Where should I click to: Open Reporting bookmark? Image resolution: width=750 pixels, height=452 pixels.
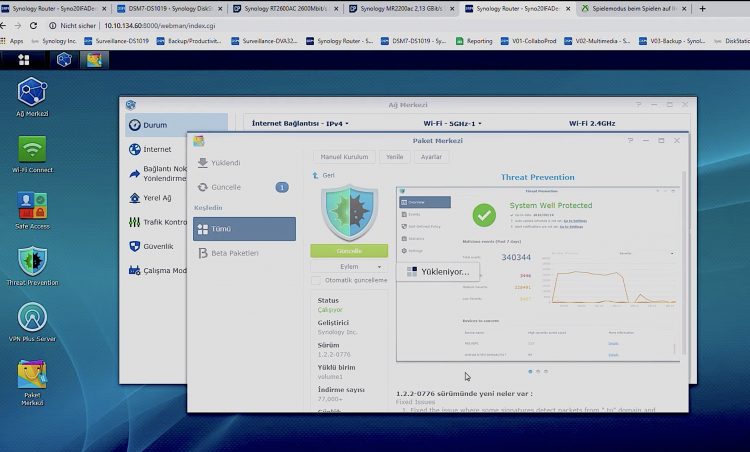pos(474,41)
